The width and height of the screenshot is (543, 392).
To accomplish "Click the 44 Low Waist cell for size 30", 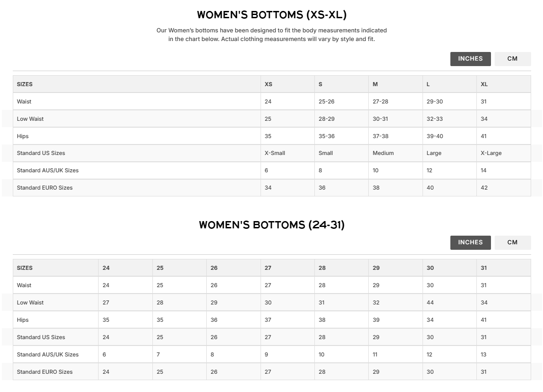I will tap(430, 302).
